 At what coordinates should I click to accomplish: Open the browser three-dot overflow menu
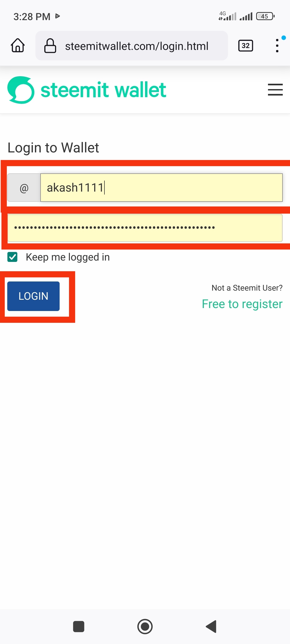[x=277, y=46]
